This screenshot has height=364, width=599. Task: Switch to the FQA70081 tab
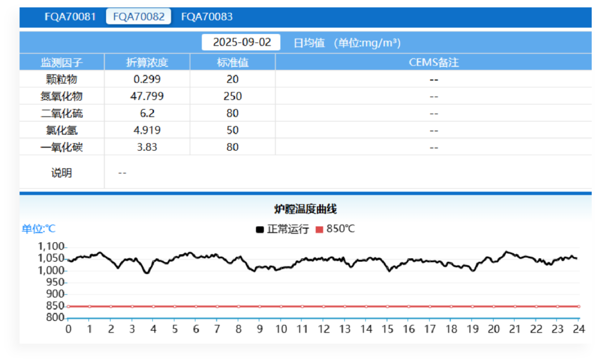click(70, 17)
